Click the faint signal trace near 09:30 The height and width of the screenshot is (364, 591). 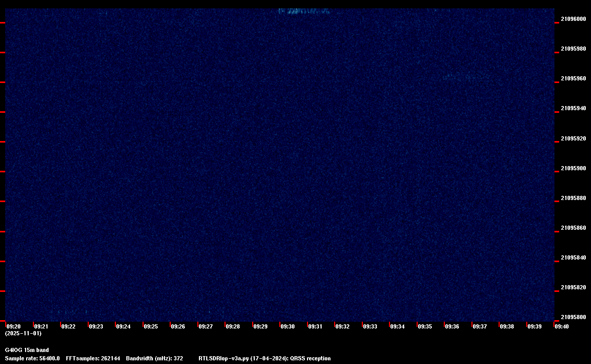[304, 11]
